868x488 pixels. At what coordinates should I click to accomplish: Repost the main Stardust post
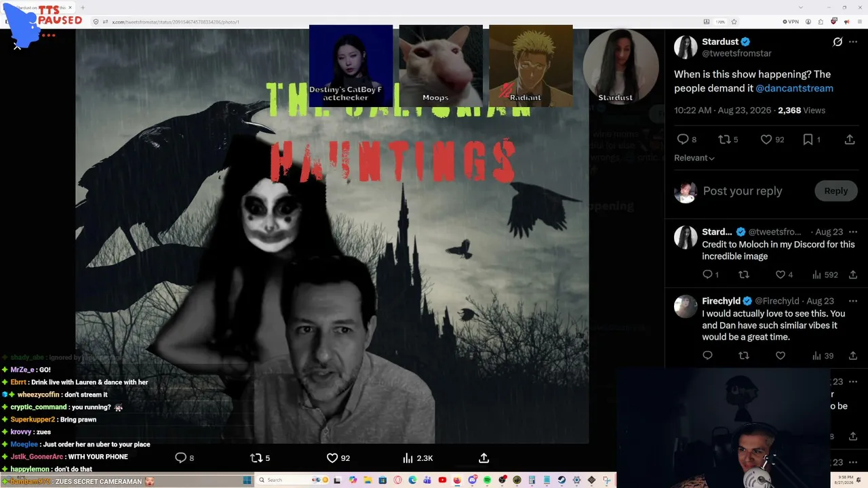tap(724, 140)
